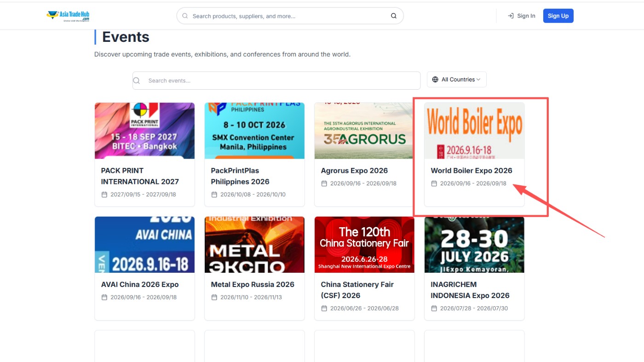Click the date 2026/07/28 - 2026/07/30
The image size is (644, 362).
pos(474,309)
